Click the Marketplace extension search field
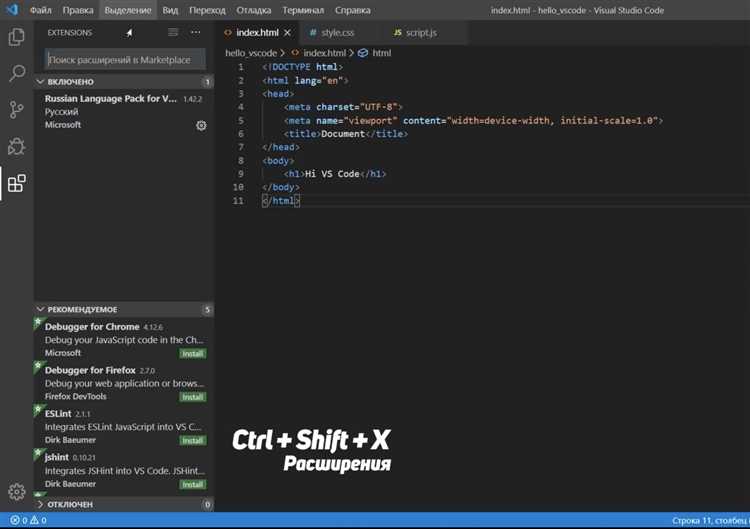 pos(125,60)
